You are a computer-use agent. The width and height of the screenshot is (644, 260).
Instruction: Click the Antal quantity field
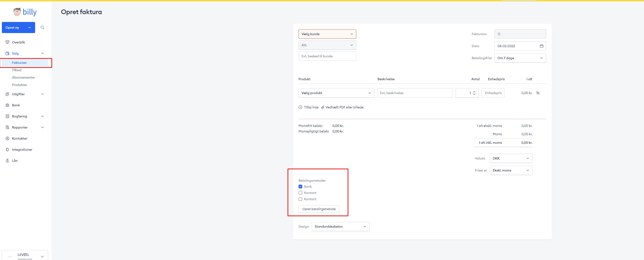pyautogui.click(x=467, y=93)
